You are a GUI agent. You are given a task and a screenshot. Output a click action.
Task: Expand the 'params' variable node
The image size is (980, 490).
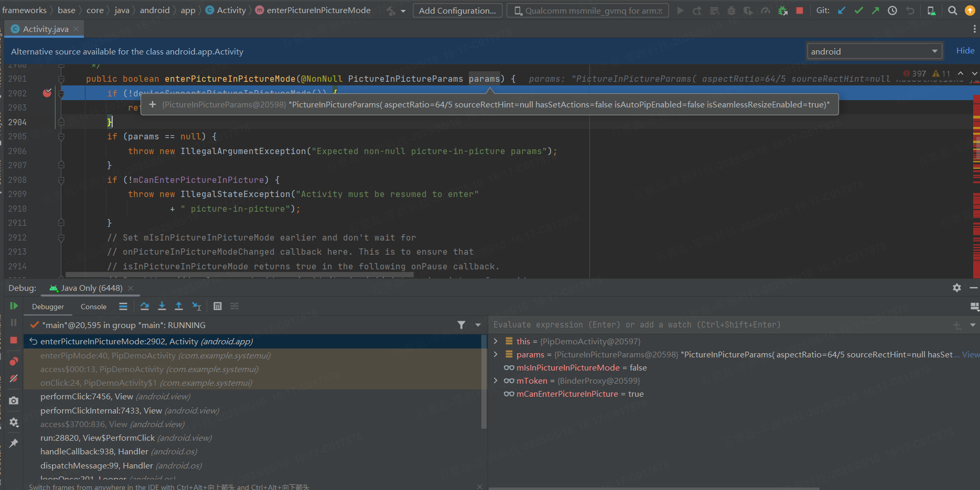coord(496,354)
